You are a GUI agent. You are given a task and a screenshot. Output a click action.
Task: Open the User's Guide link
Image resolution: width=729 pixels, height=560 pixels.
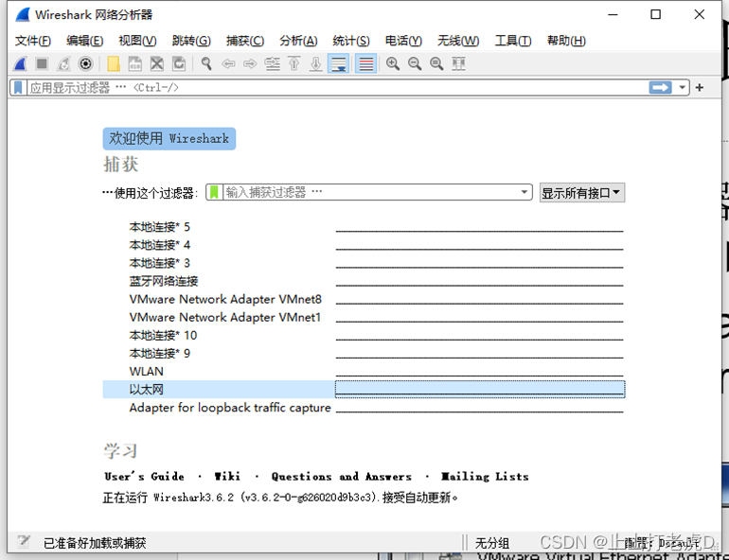pyautogui.click(x=145, y=477)
